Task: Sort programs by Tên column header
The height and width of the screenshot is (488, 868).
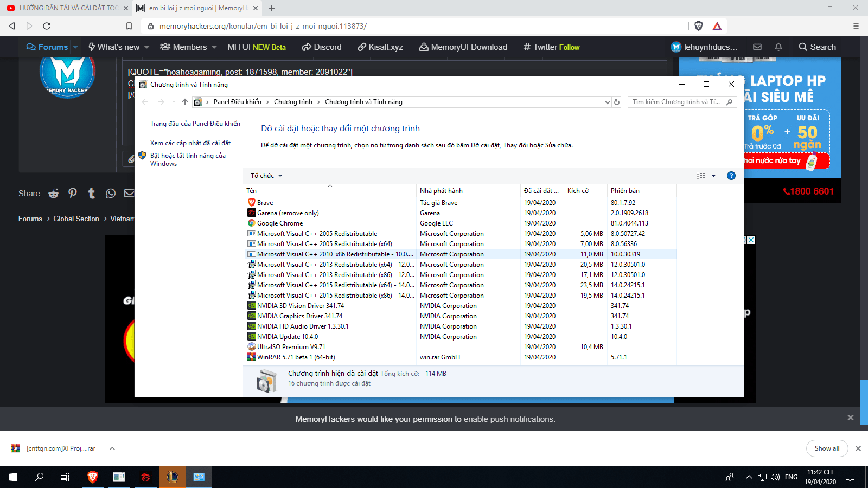Action: pos(330,191)
